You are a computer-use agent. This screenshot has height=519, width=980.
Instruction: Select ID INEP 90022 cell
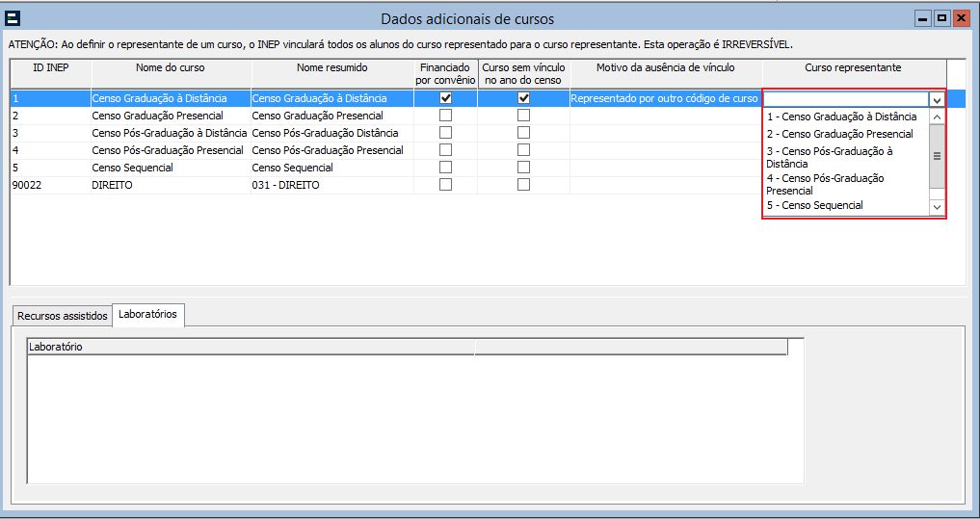click(x=51, y=185)
